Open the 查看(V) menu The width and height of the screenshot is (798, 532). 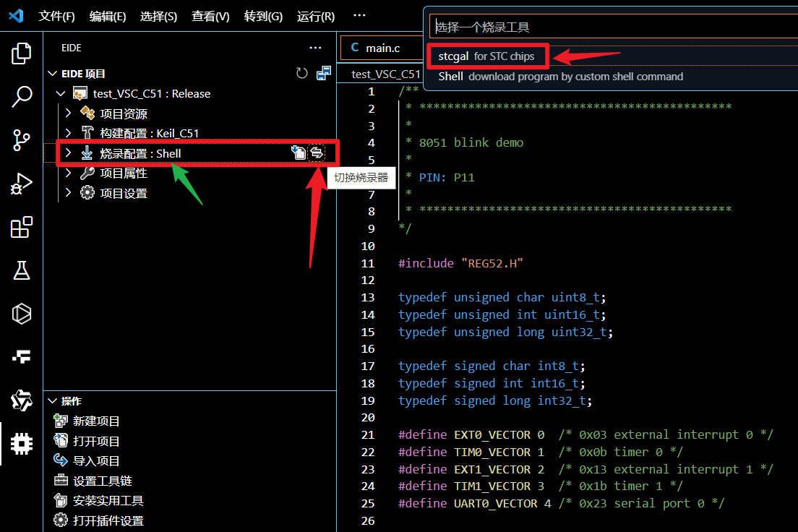[210, 17]
